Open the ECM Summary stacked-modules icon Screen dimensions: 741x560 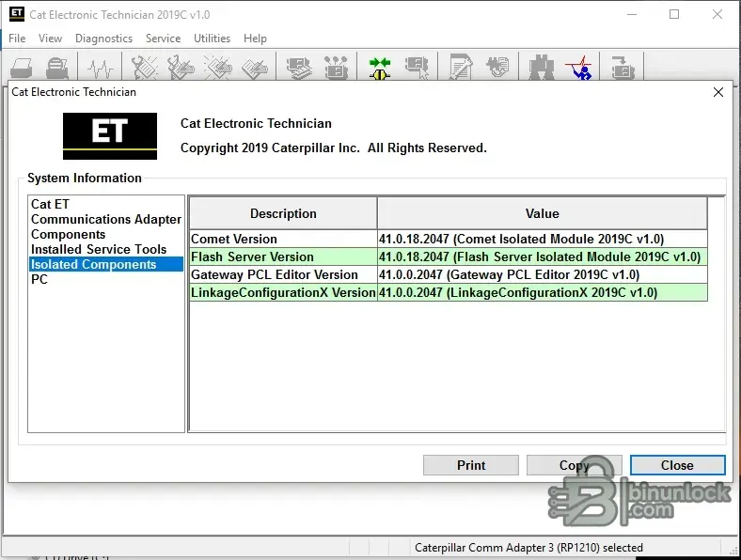(x=299, y=68)
